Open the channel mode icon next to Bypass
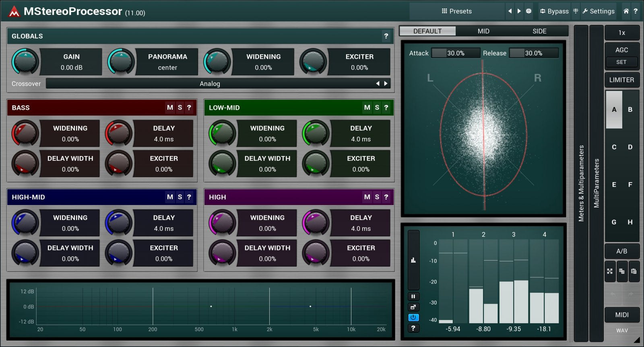 pos(576,11)
